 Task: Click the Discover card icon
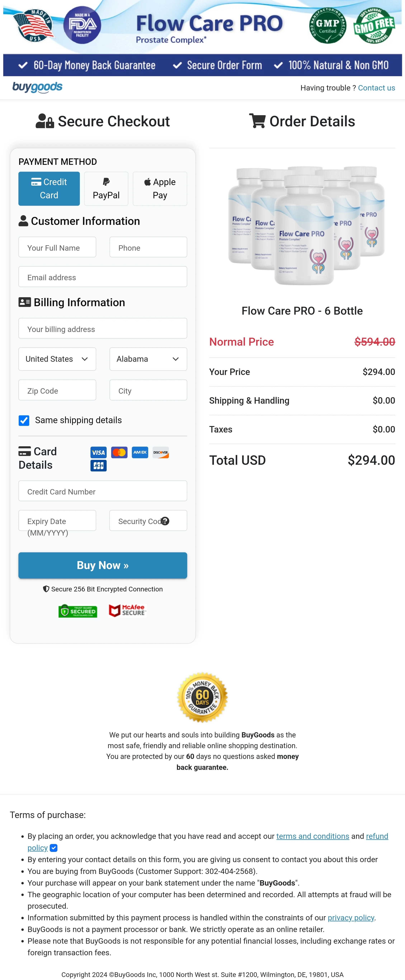click(161, 453)
